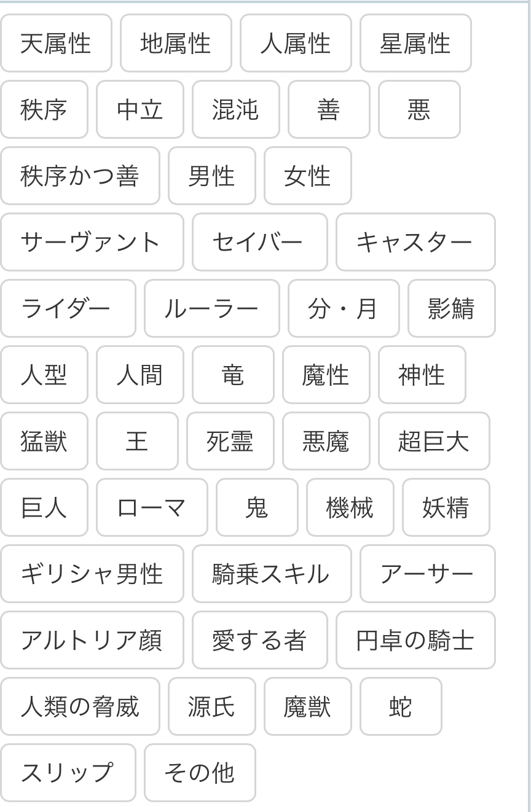531x812 pixels.
Task: Click the 人類の脅威 tag
Action: [80, 707]
